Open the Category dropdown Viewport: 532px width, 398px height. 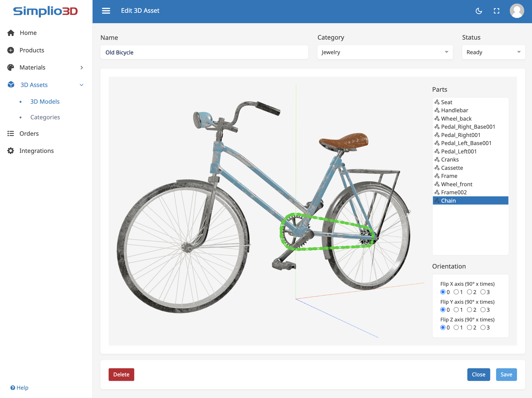(x=385, y=52)
